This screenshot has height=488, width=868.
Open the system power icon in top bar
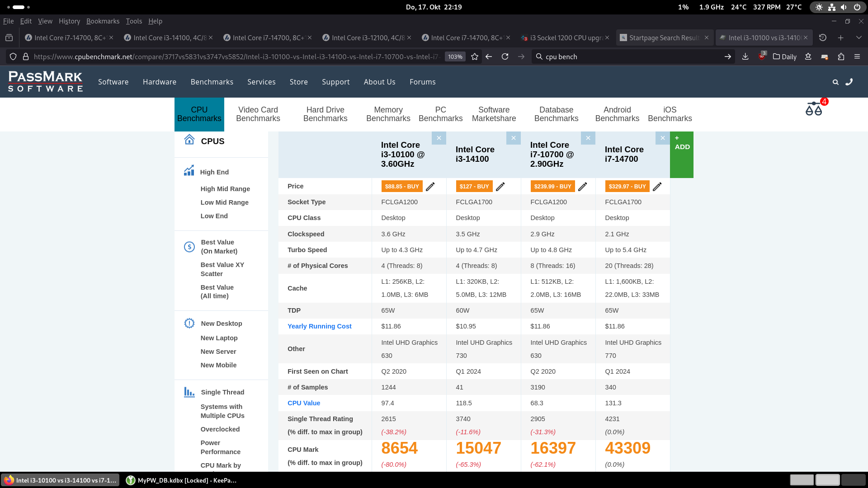point(857,7)
